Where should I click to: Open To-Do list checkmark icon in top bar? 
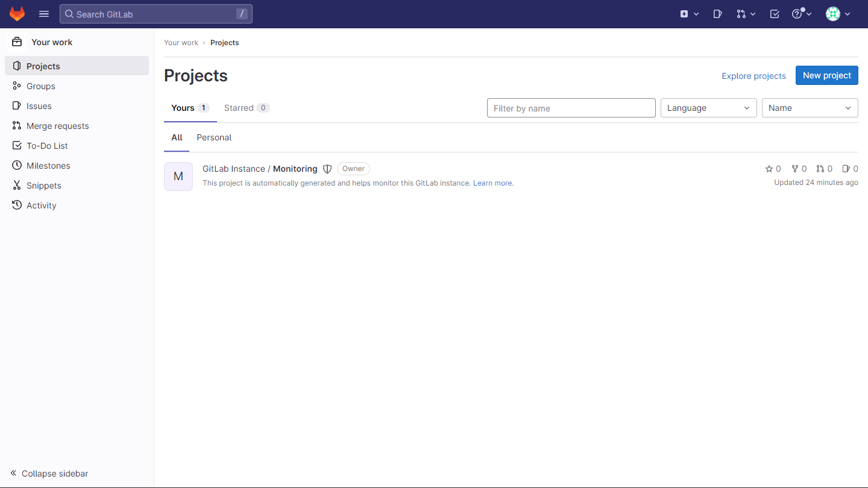[x=775, y=14]
